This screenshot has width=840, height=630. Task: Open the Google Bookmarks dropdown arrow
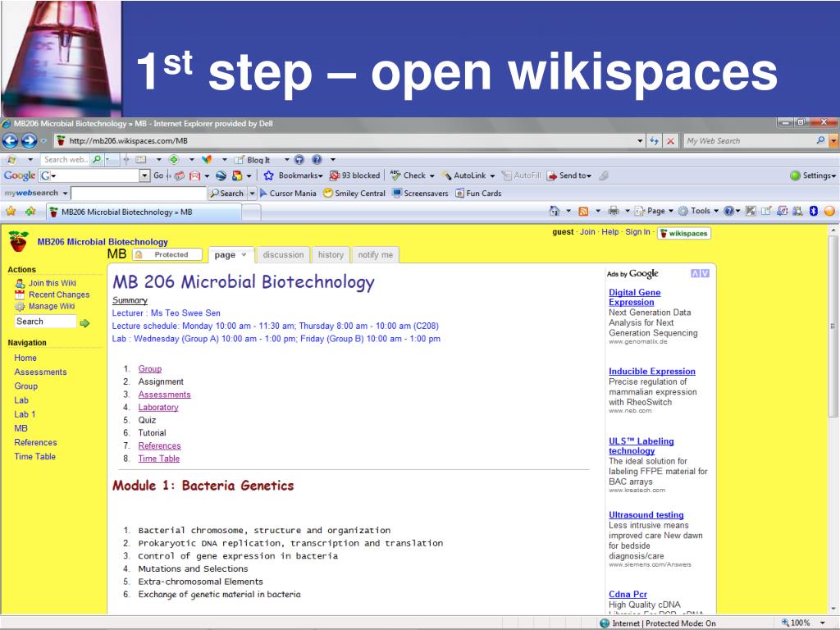click(x=321, y=176)
